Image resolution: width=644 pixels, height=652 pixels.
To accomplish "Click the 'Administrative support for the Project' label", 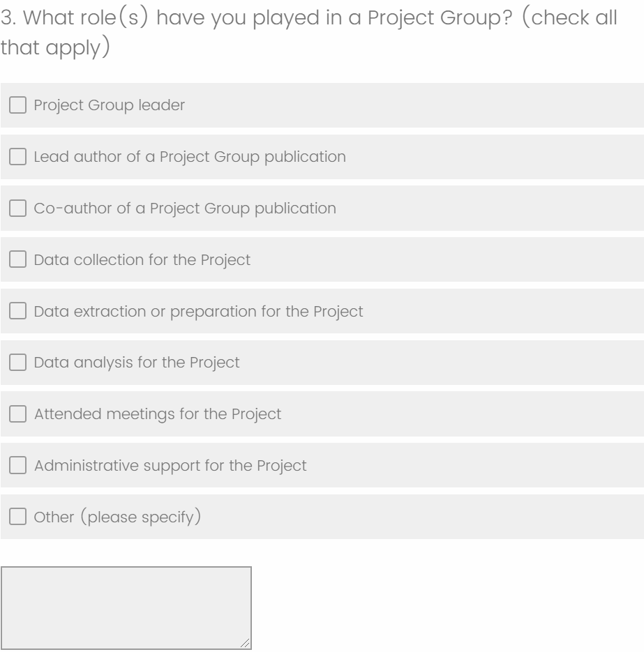I will click(x=170, y=466).
